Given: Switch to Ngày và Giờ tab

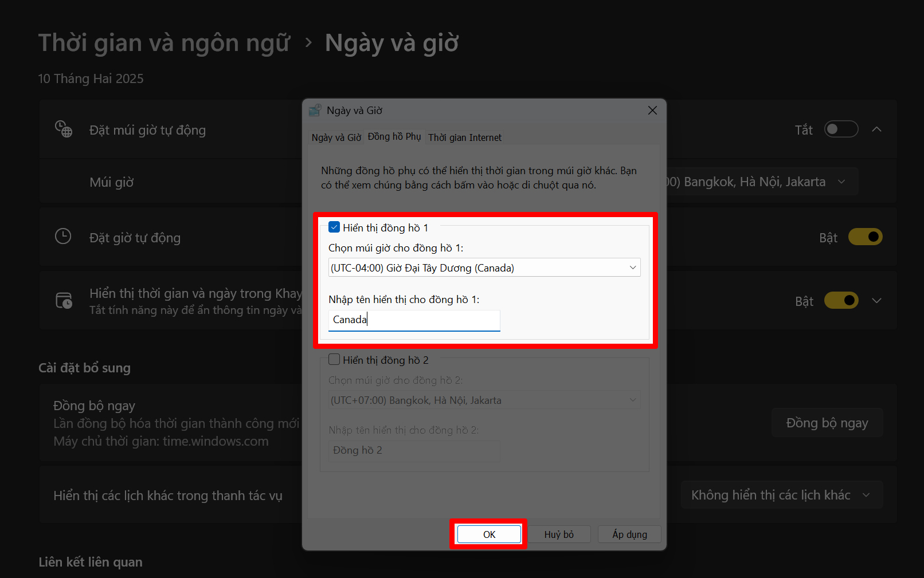Looking at the screenshot, I should point(336,137).
